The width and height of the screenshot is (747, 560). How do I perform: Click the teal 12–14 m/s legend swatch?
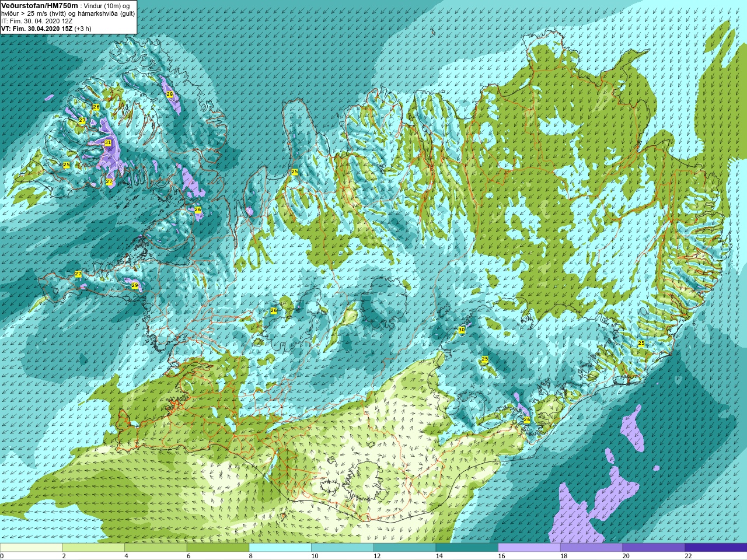[404, 548]
